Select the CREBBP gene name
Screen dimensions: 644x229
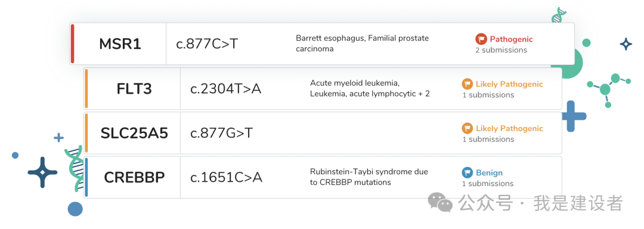pyautogui.click(x=134, y=177)
